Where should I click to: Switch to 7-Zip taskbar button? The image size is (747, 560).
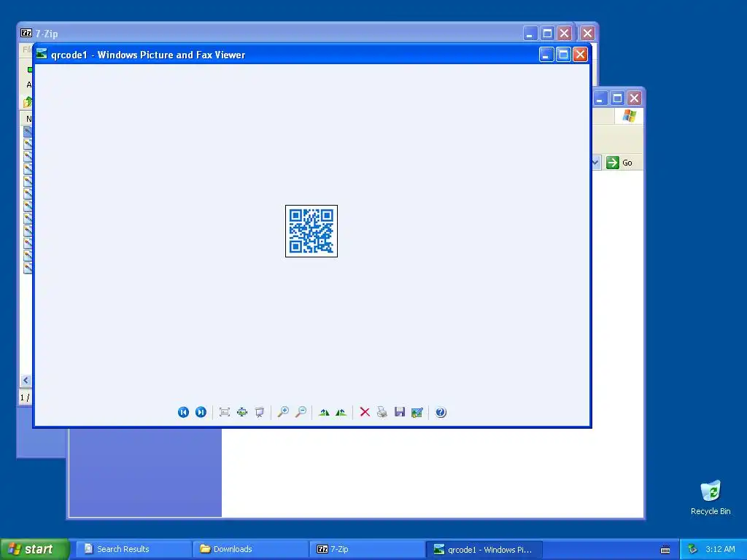click(366, 549)
